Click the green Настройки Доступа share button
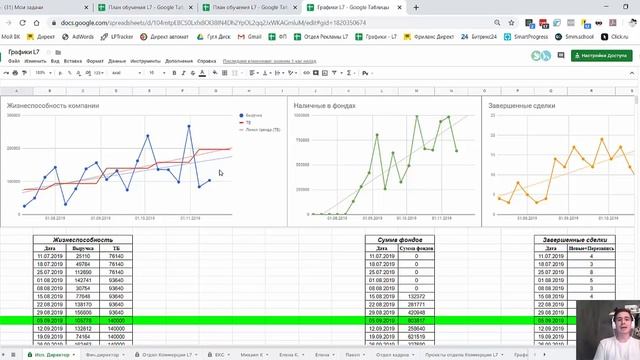640x360 pixels. click(602, 56)
